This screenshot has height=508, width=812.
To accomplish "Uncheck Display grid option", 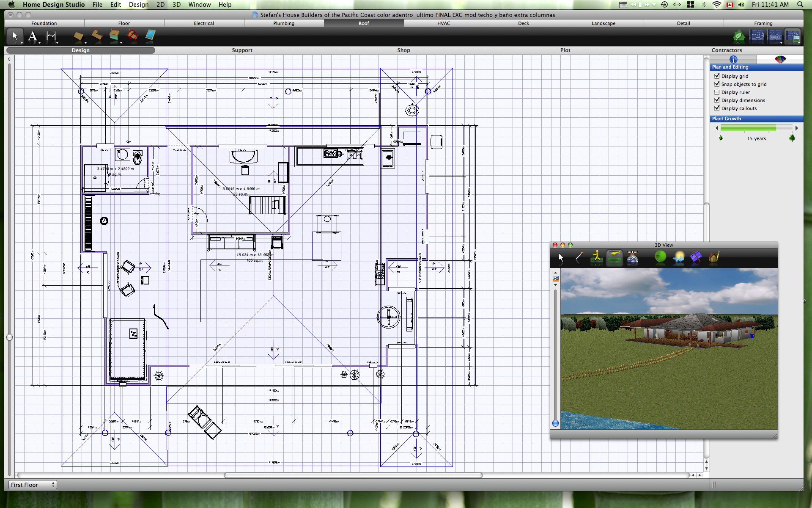I will (717, 76).
